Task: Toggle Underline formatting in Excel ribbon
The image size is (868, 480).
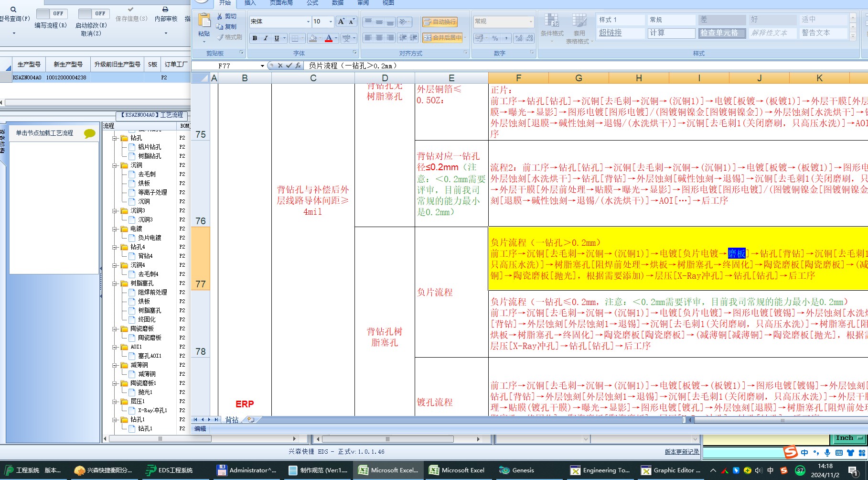Action: pyautogui.click(x=277, y=38)
